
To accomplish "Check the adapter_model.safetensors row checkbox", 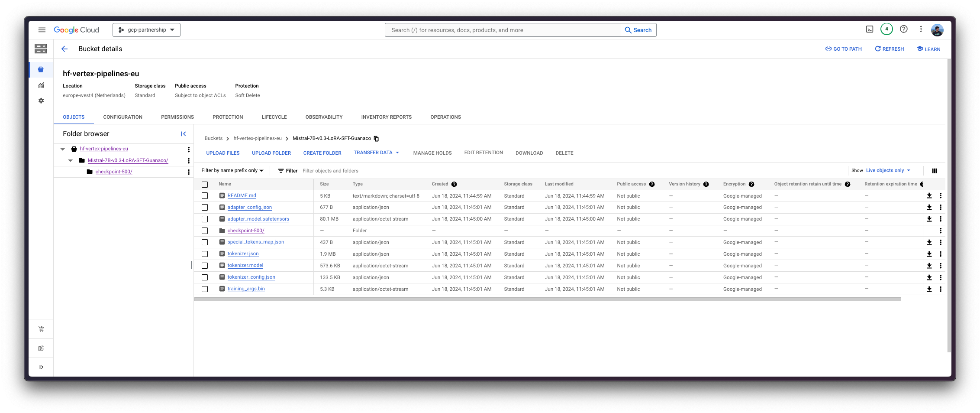I will pos(205,219).
